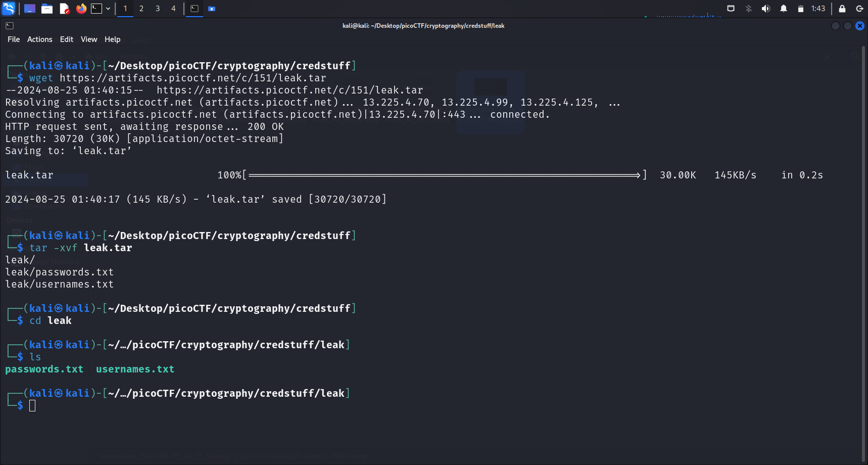The width and height of the screenshot is (868, 465).
Task: Open the file manager launcher
Action: 47,9
